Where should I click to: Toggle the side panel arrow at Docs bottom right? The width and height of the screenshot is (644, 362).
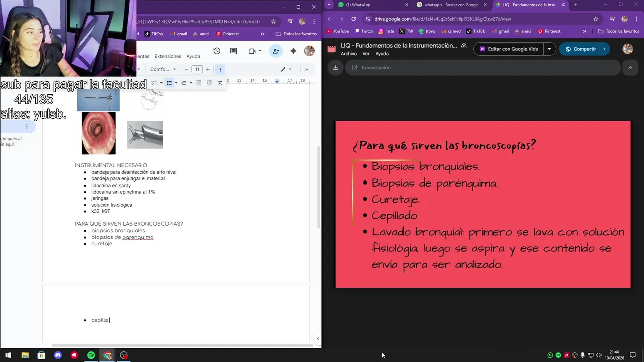pos(317,339)
